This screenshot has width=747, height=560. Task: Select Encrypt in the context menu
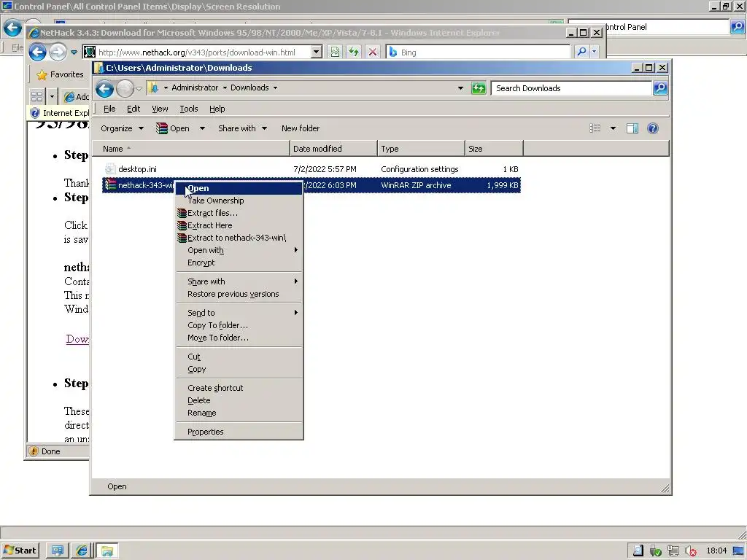click(239, 262)
